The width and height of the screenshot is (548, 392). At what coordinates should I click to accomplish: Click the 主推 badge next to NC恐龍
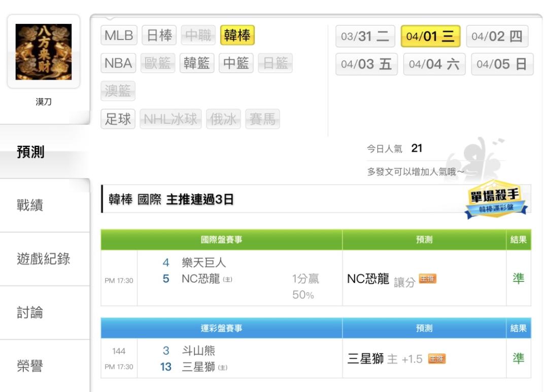(x=427, y=279)
